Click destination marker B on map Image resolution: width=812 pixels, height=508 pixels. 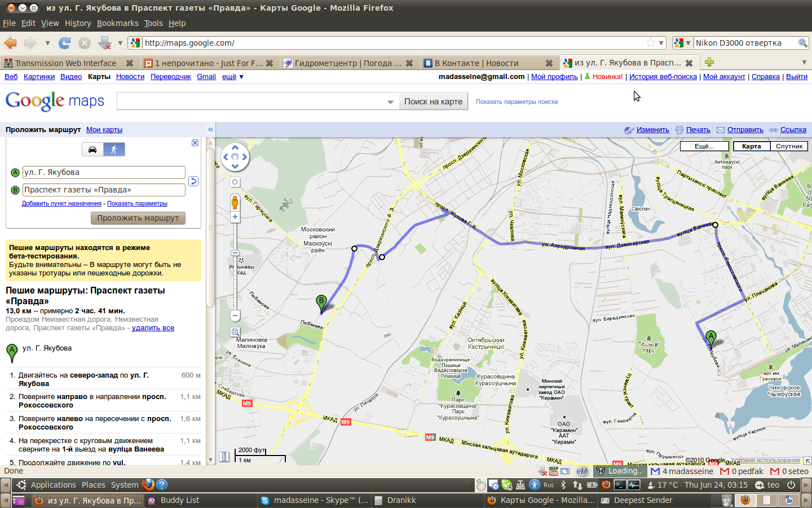pyautogui.click(x=321, y=303)
